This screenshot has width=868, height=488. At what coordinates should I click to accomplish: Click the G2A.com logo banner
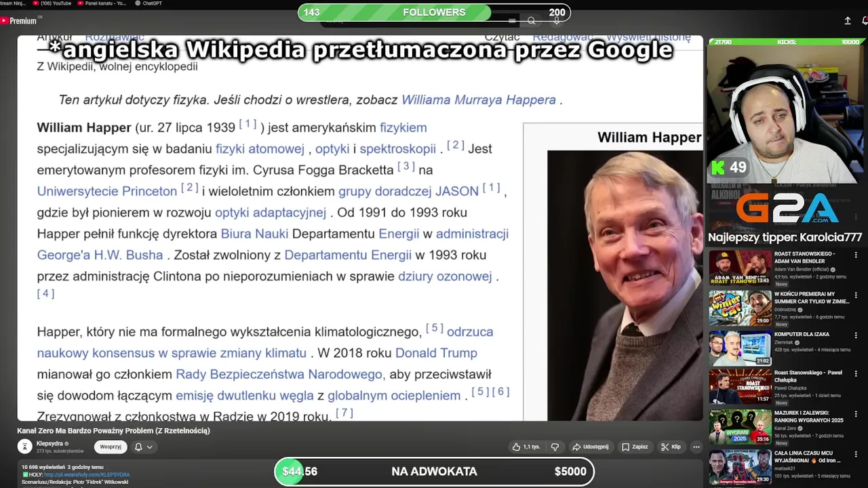pos(787,209)
